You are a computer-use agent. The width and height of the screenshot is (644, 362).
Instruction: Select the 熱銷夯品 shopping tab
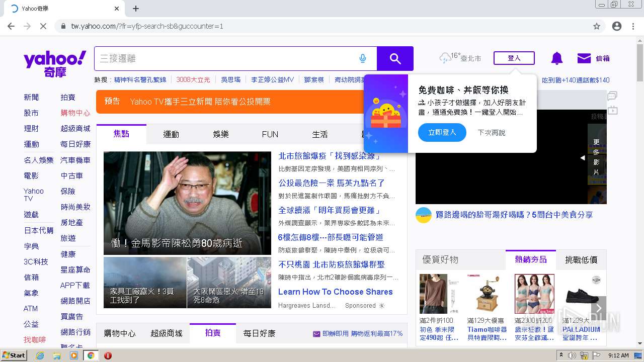tap(531, 259)
